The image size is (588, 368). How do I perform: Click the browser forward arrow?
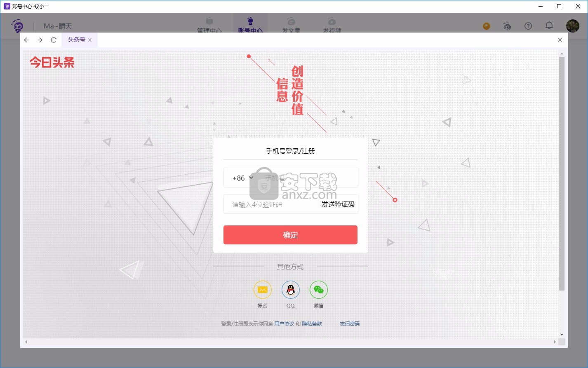40,40
